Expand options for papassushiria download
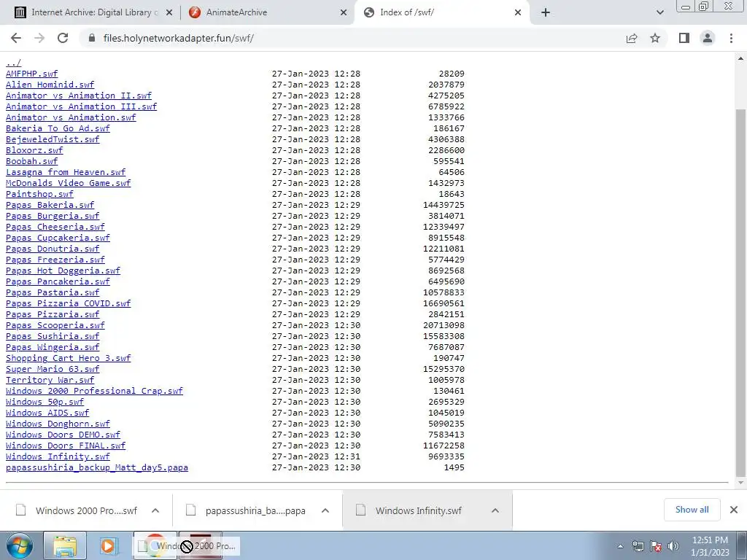The image size is (747, 560). pyautogui.click(x=325, y=511)
